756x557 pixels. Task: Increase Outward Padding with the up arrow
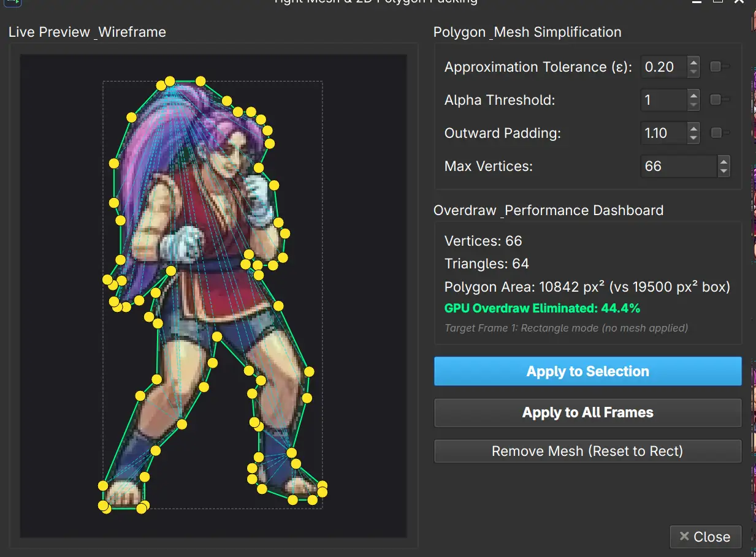click(x=693, y=127)
